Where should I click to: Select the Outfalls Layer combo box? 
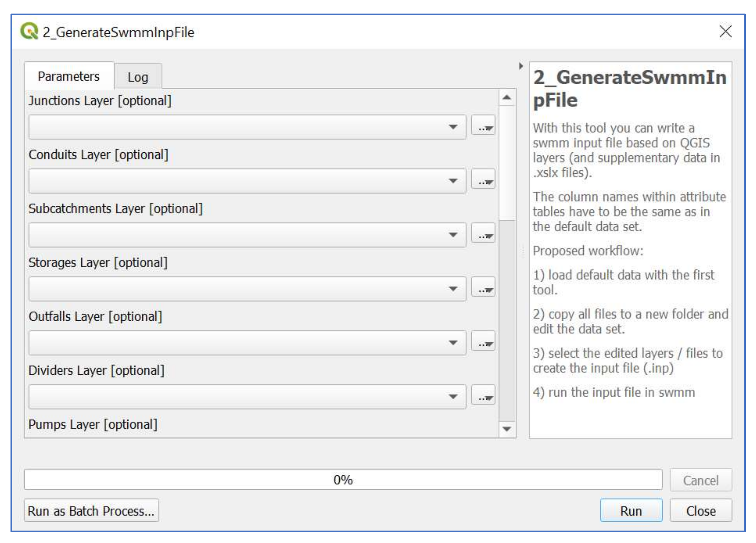pyautogui.click(x=247, y=343)
